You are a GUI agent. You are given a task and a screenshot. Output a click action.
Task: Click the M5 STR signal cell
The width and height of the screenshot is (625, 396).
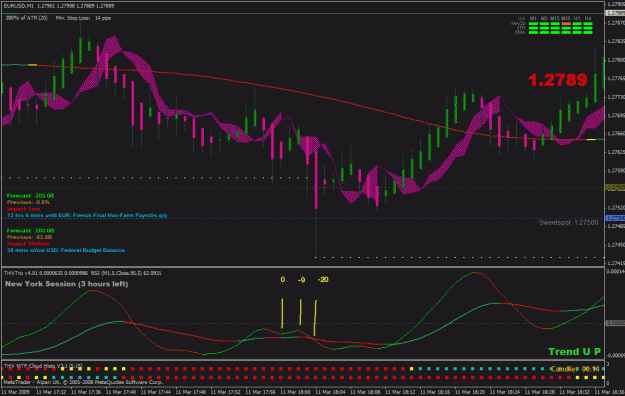click(x=544, y=28)
